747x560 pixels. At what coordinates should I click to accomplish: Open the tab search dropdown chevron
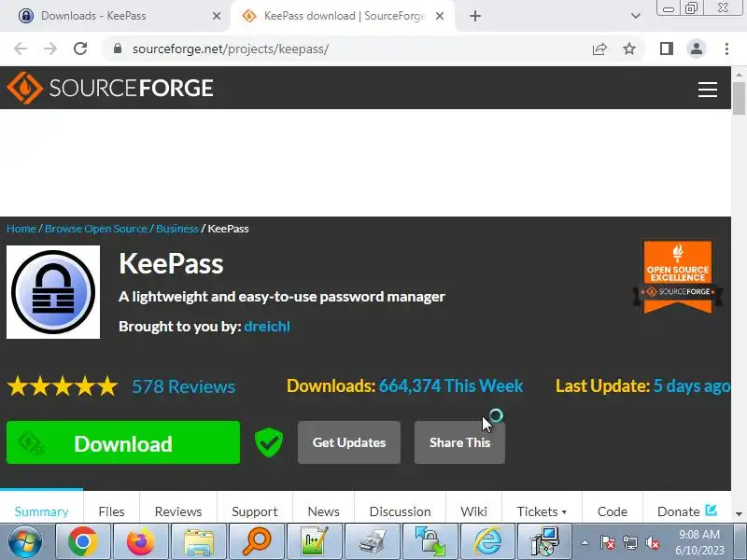click(636, 16)
